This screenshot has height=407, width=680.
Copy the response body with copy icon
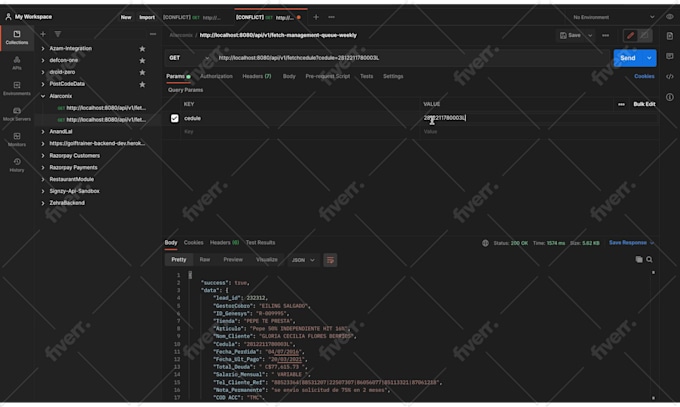639,259
